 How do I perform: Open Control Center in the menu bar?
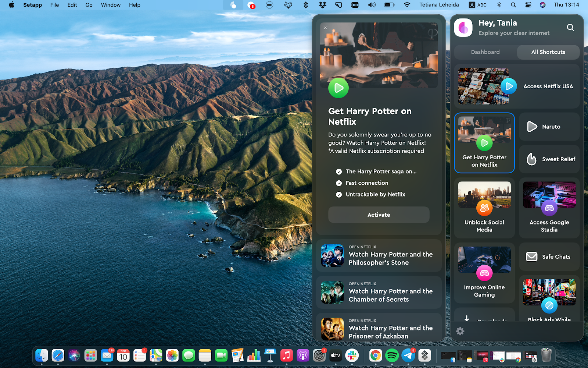(x=528, y=5)
